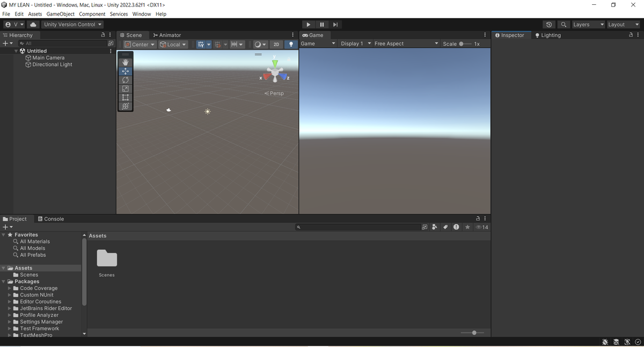Screen dimensions: 644x347
Task: Click the Play button
Action: coord(308,24)
